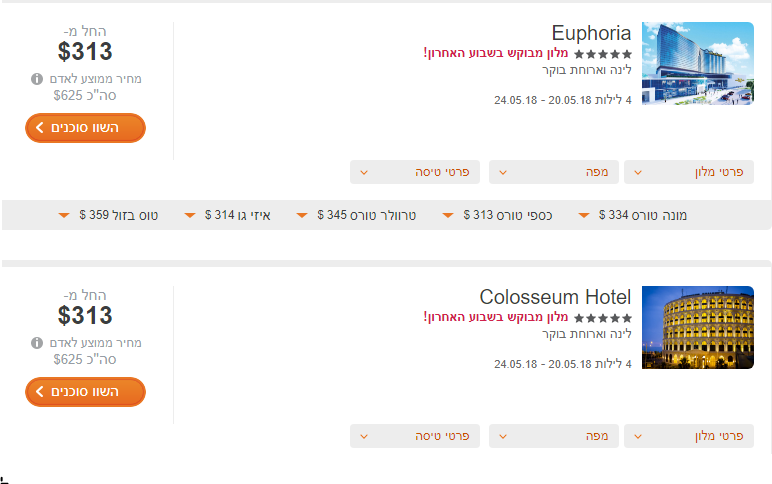Expand Colosseum Hotel map (מפה) dropdown
Image resolution: width=772 pixels, height=484 pixels.
[553, 436]
